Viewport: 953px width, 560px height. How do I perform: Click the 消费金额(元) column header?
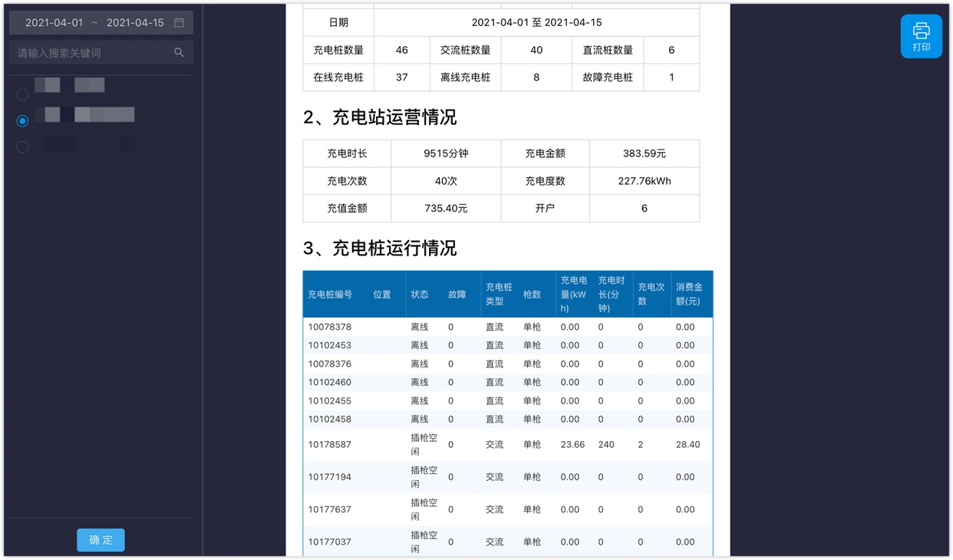pyautogui.click(x=690, y=294)
